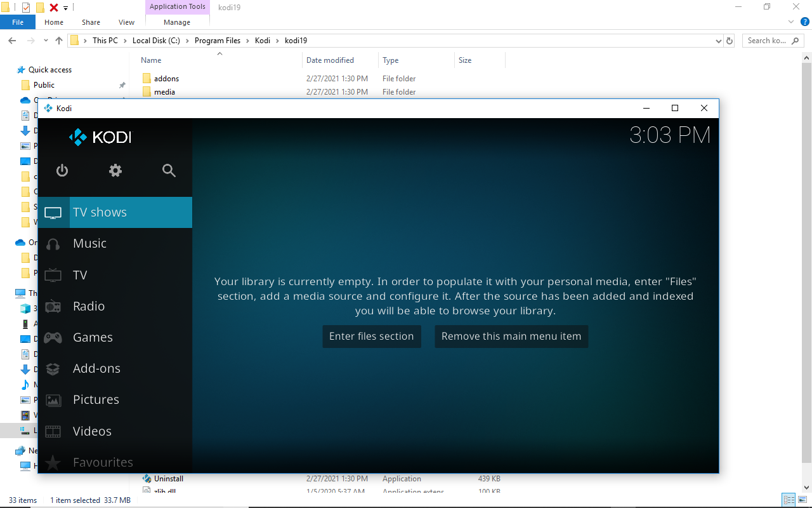Click the Radio icon in Kodi sidebar

53,306
